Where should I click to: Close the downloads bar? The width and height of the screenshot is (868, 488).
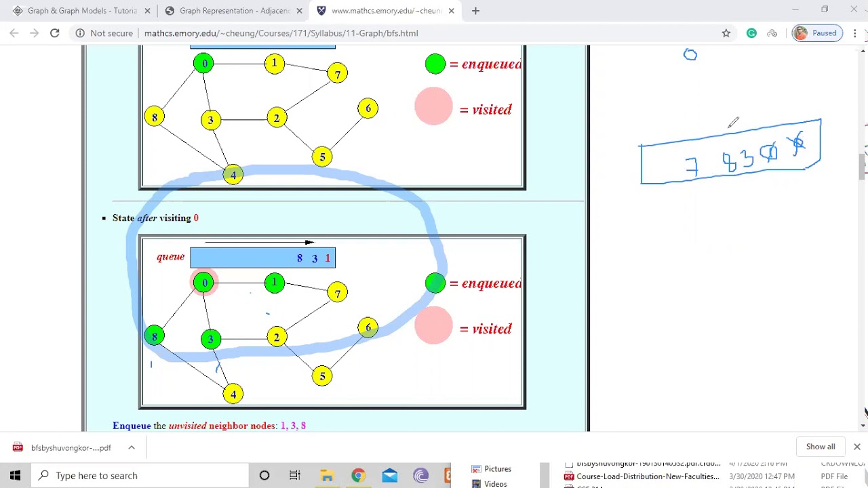856,447
